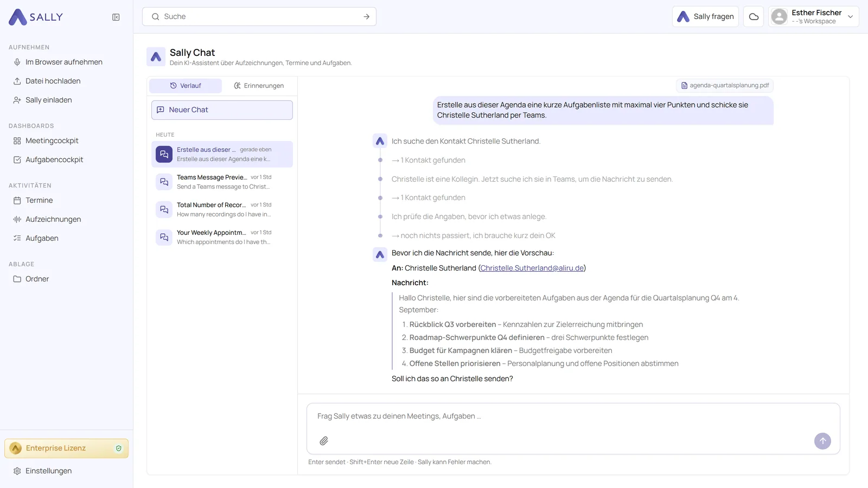
Task: Click the paperclip attachment icon
Action: [x=324, y=441]
